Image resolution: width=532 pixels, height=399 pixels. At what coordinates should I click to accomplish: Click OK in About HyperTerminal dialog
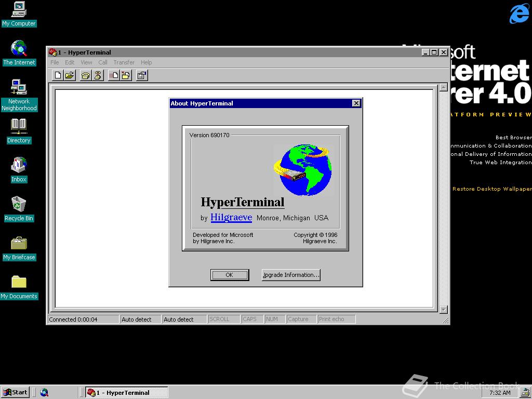point(229,275)
